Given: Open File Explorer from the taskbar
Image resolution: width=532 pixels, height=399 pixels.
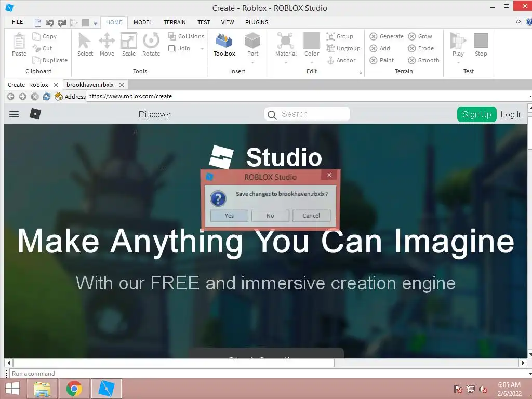Looking at the screenshot, I should pos(42,389).
